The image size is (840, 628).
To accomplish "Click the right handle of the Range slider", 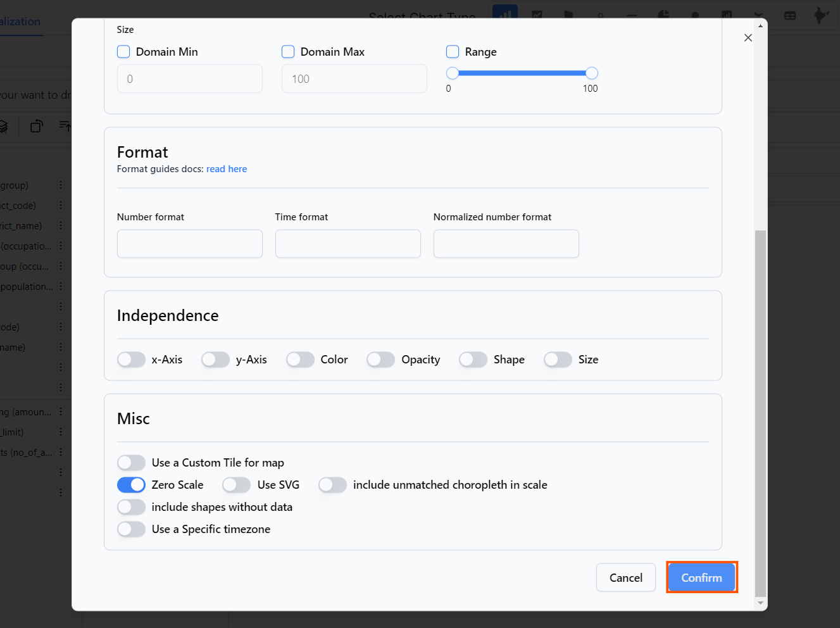I will pyautogui.click(x=591, y=73).
